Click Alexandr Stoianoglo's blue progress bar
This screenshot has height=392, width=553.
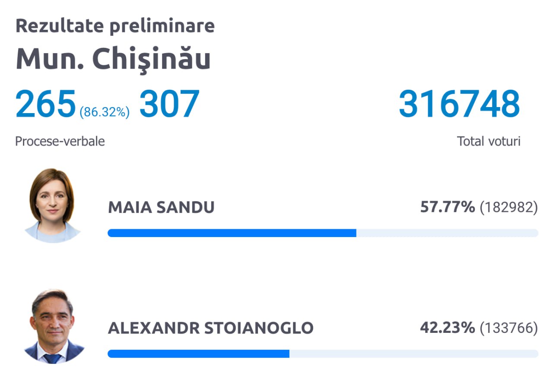point(198,354)
